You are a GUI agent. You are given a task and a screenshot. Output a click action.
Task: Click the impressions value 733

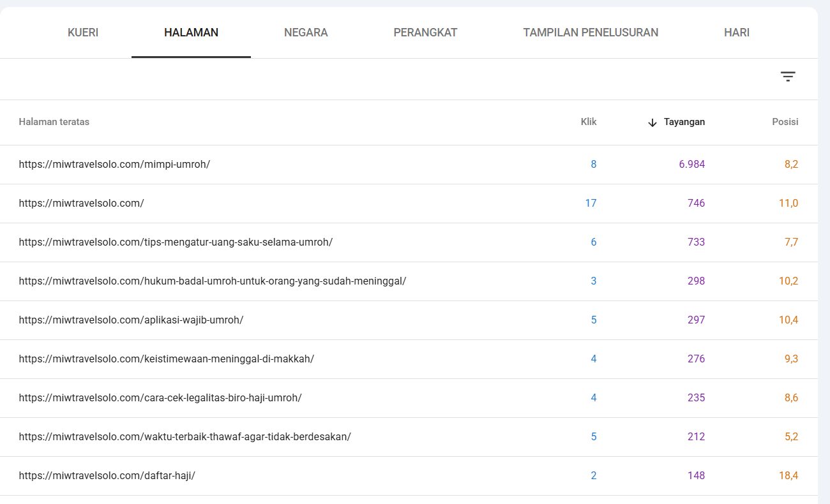click(x=697, y=242)
